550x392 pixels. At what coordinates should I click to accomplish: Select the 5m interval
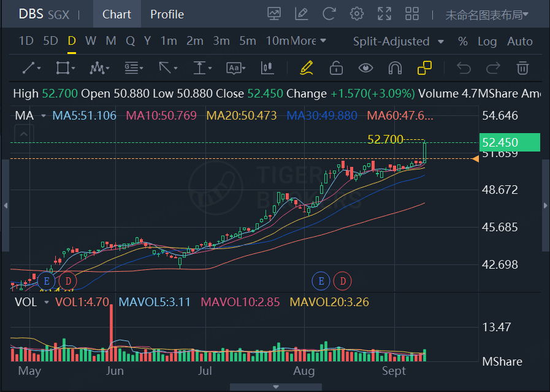(x=248, y=41)
